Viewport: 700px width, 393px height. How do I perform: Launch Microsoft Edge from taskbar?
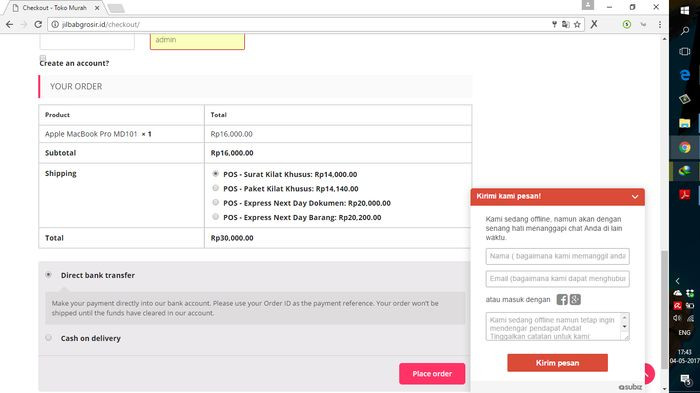[x=684, y=75]
